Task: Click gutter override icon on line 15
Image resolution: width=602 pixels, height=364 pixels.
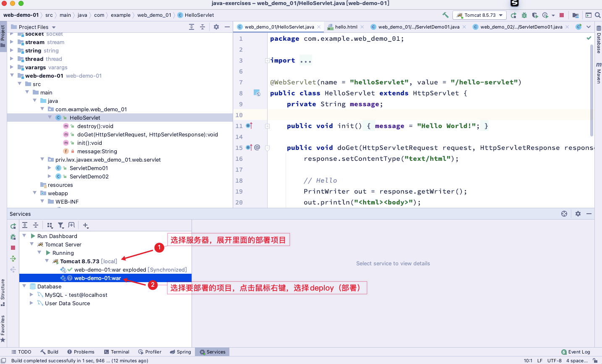Action: pos(249,147)
